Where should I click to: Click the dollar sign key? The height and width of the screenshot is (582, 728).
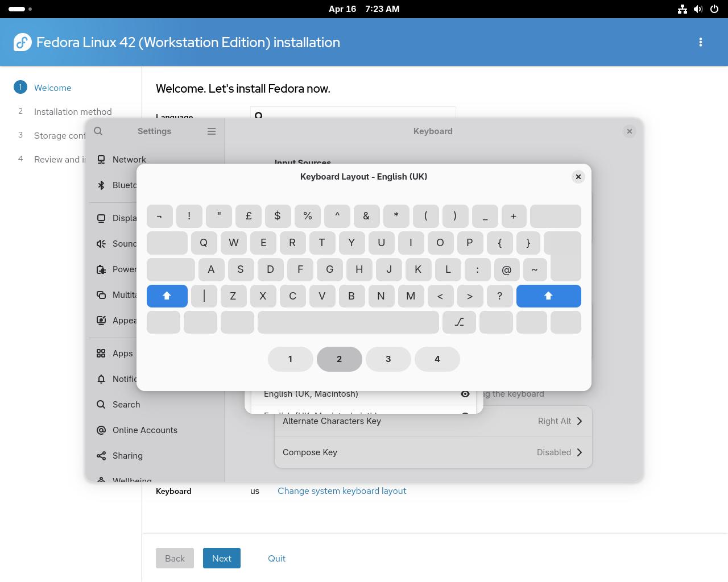[x=278, y=216]
